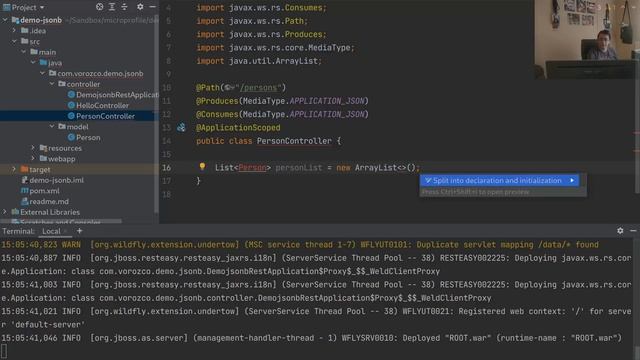Viewport: 640px width, 360px height.
Task: Click the readme.md file icon
Action: coord(24,201)
